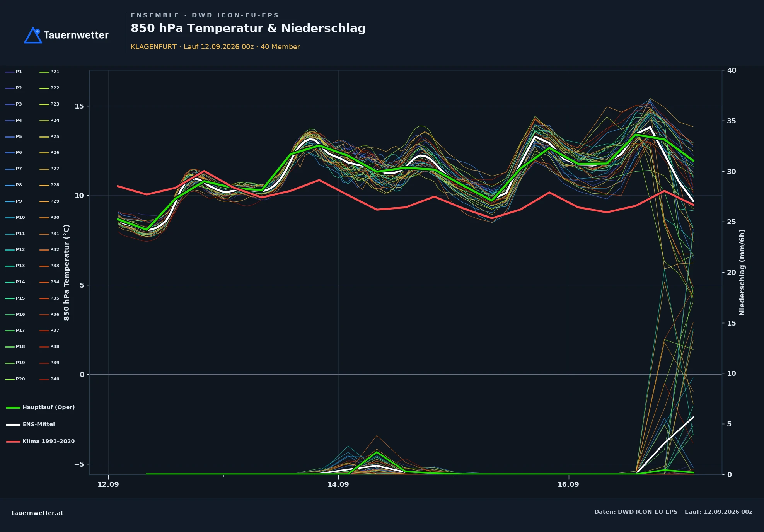Viewport: 764px width, 532px height.
Task: Select the P38 legend entry
Action: click(x=49, y=347)
